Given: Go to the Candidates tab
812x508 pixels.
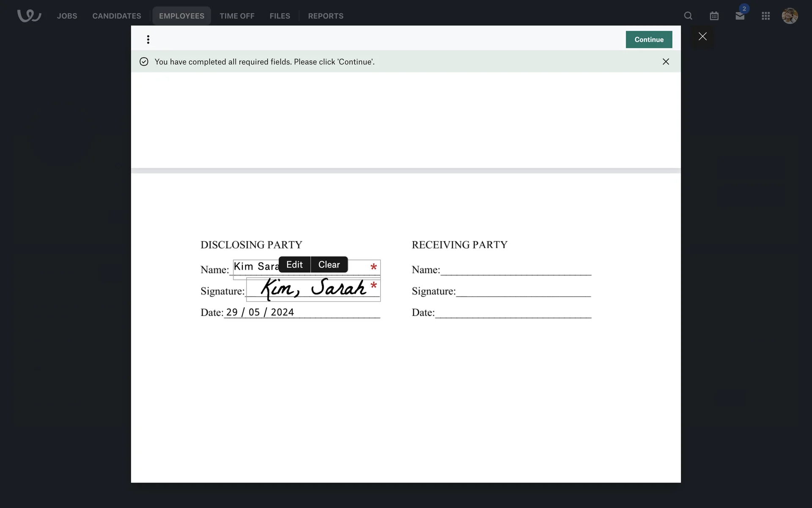Looking at the screenshot, I should [x=117, y=16].
